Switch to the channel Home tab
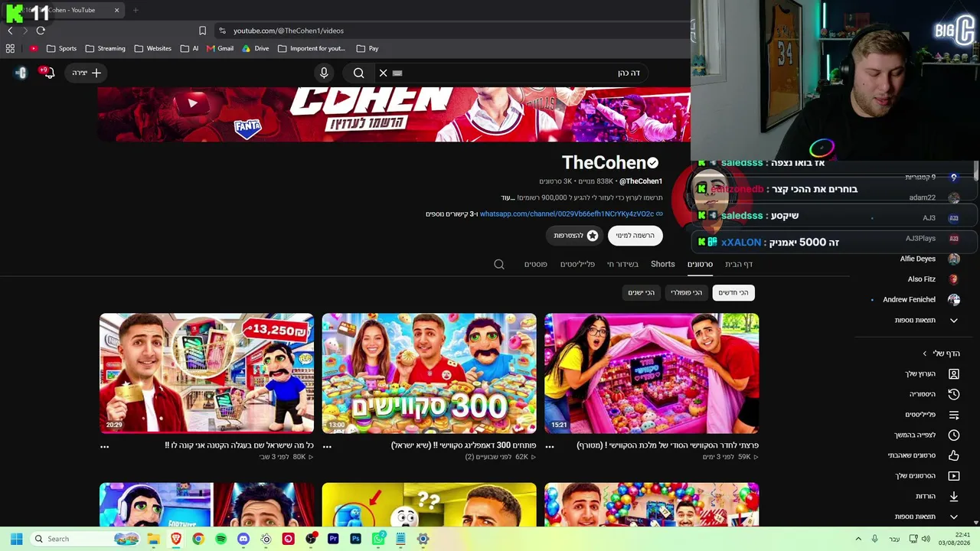The height and width of the screenshot is (551, 980). point(739,264)
